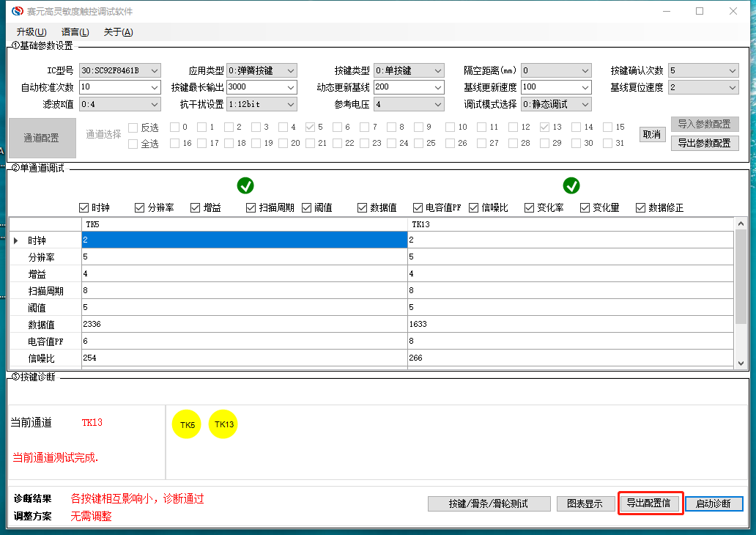Expand the 隔空距离(mm) dropdown
This screenshot has height=535, width=756.
tap(585, 70)
